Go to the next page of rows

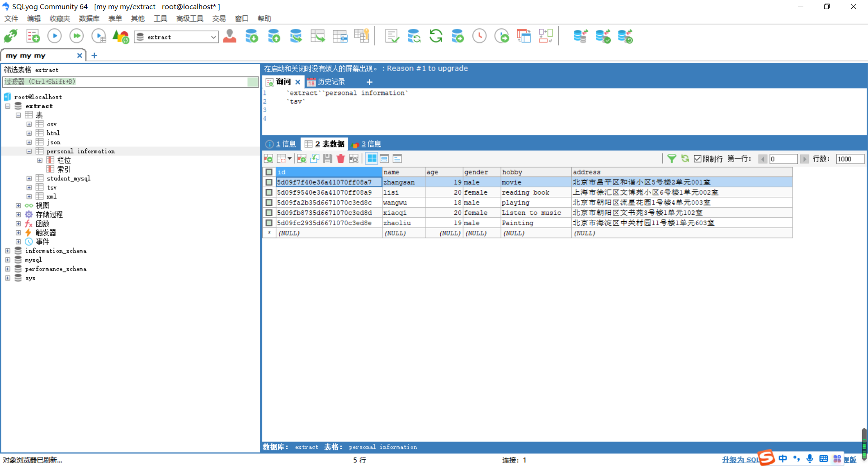pos(805,159)
